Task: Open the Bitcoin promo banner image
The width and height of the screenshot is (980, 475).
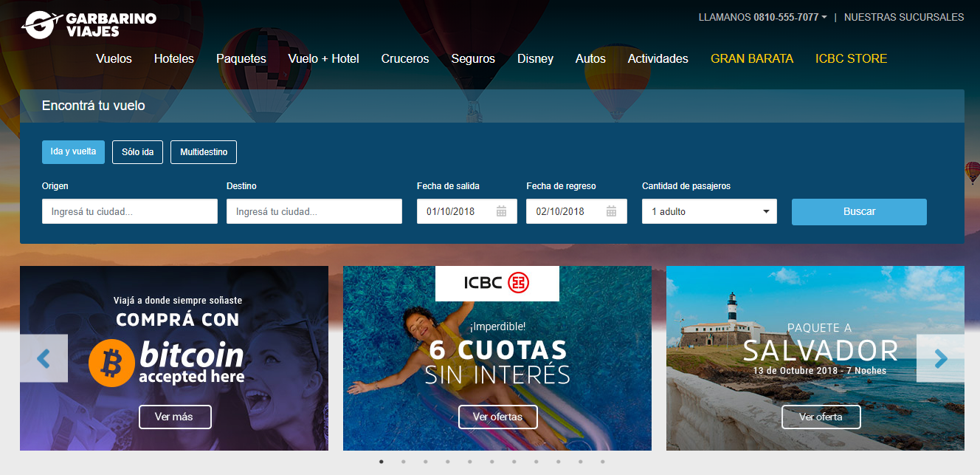Action: [174, 358]
